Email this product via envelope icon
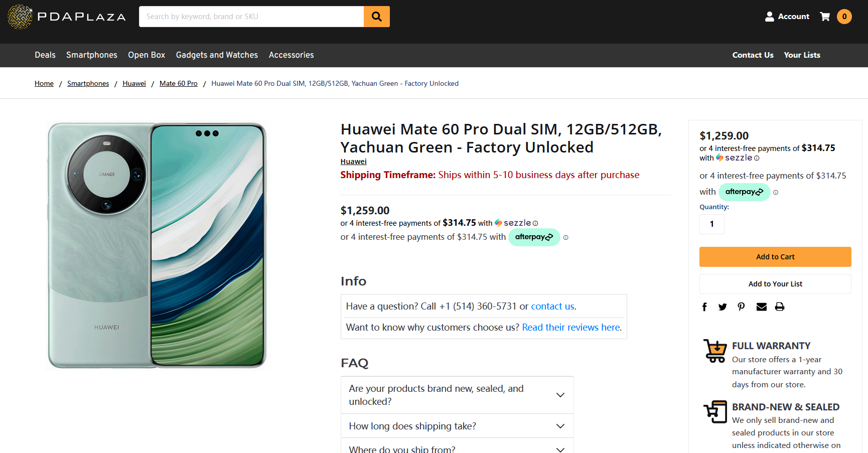Screen dimensions: 868x453 click(761, 307)
